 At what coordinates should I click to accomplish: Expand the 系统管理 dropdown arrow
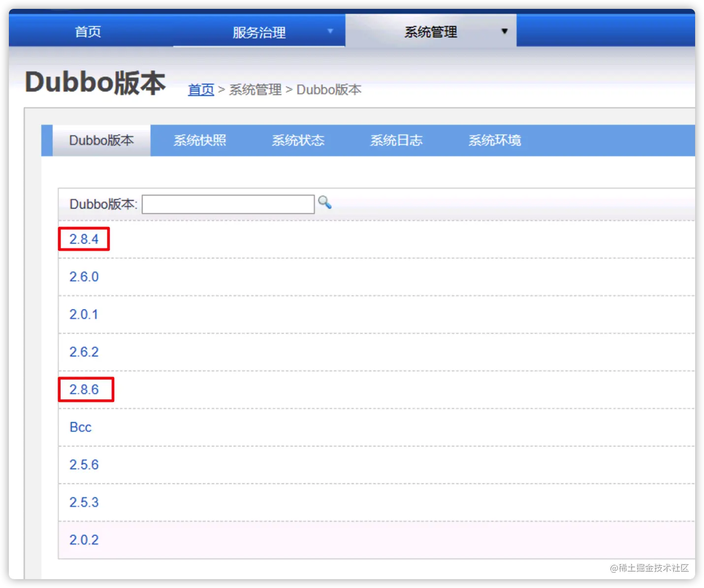504,31
